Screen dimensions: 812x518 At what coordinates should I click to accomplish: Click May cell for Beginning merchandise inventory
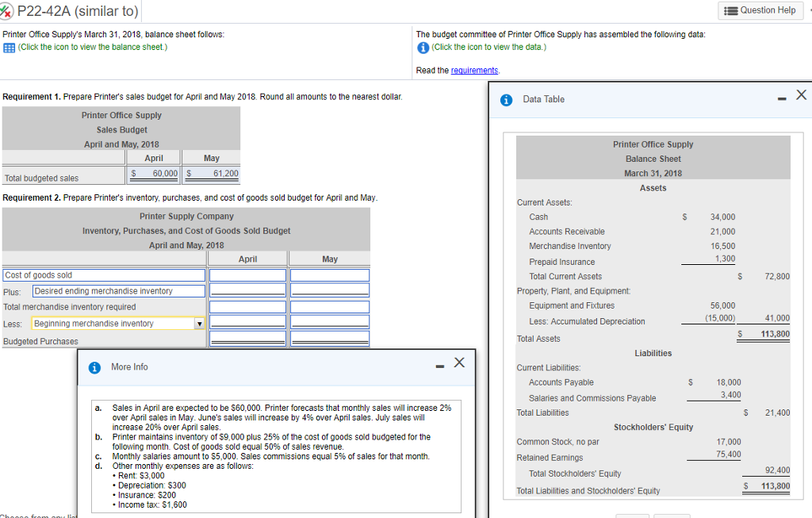tap(330, 322)
